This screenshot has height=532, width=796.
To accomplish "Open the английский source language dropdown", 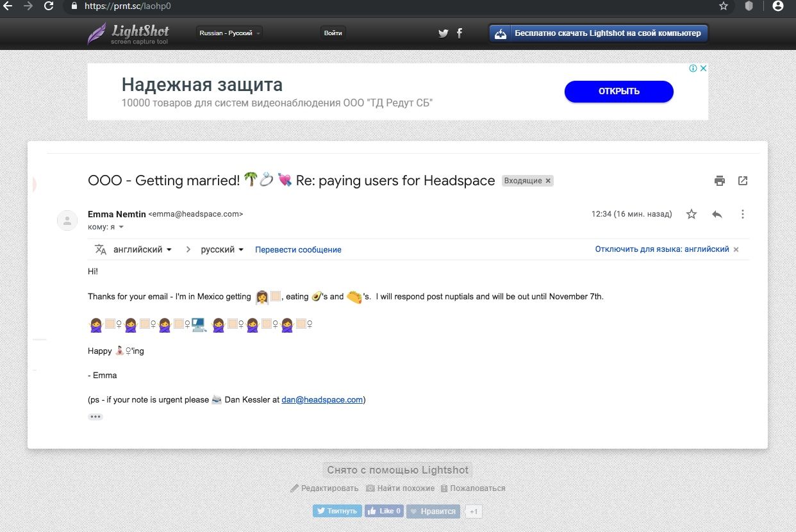I will (142, 249).
